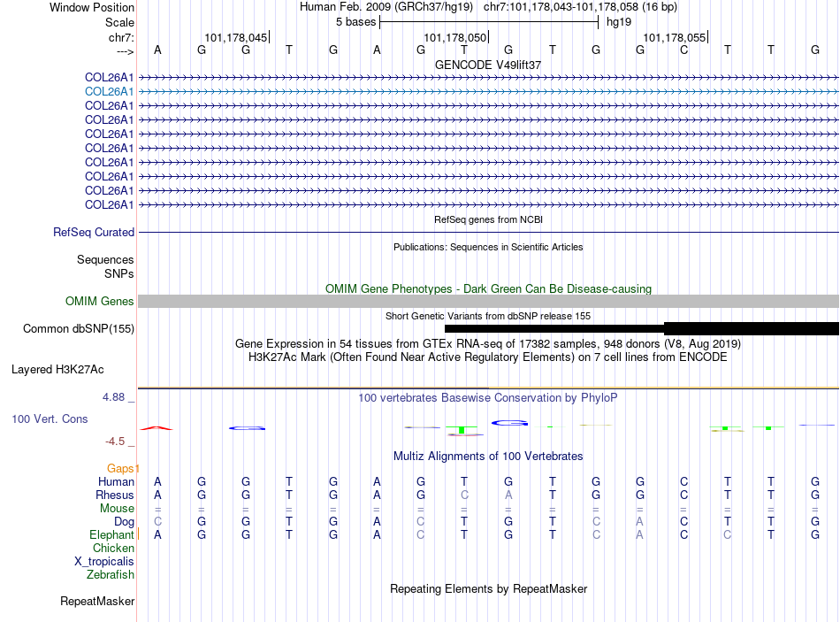
Task: Click the Human Feb. 2009 (GRCh37/hg19) title text
Action: [x=386, y=7]
